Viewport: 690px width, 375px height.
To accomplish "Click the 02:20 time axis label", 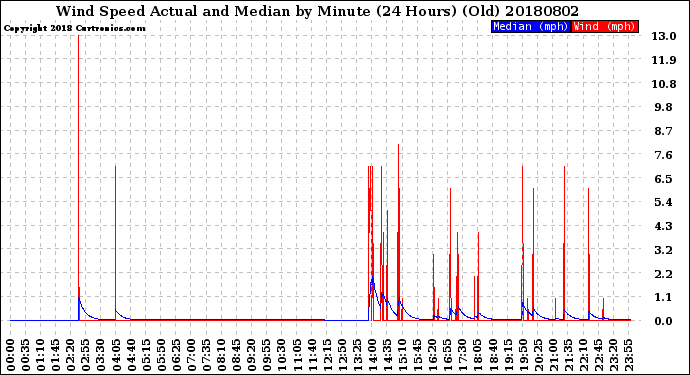I will (x=71, y=355).
